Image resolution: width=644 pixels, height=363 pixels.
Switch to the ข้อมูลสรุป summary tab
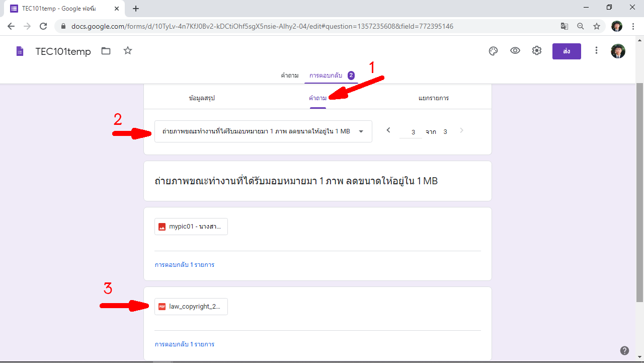click(x=202, y=98)
